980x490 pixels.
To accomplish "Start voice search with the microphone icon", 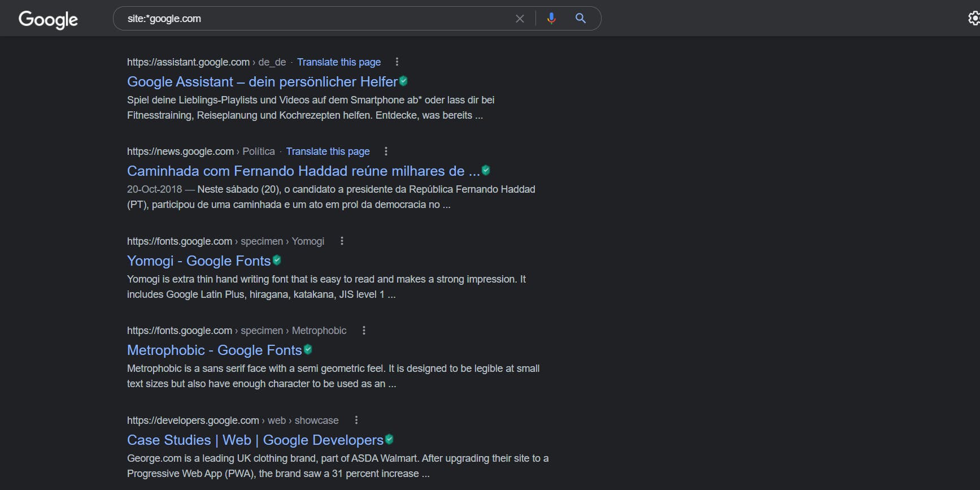I will pyautogui.click(x=551, y=18).
